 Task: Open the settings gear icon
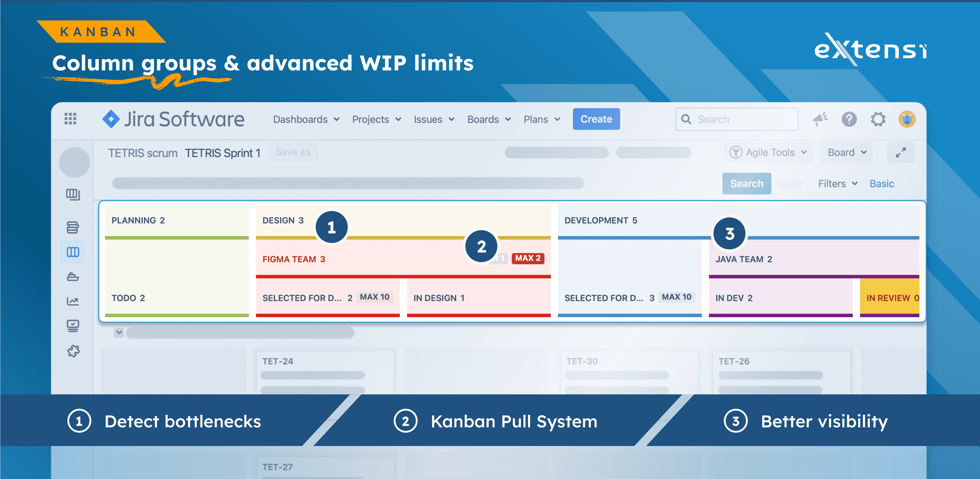(x=878, y=119)
